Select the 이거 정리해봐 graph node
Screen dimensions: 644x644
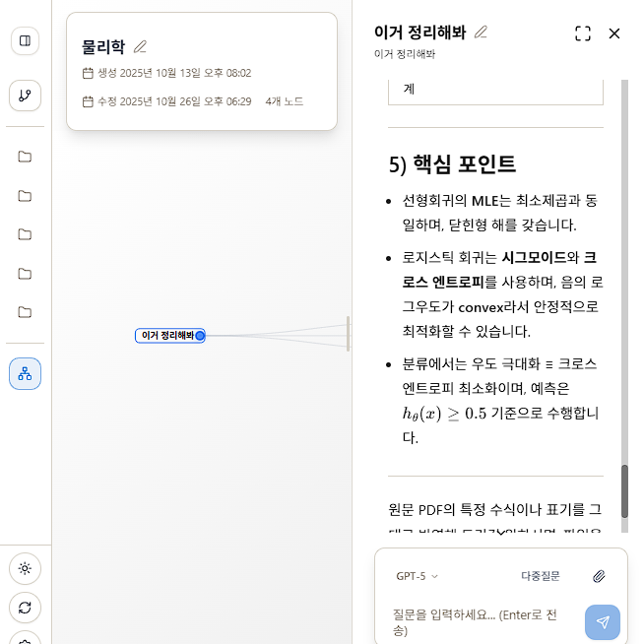169,336
